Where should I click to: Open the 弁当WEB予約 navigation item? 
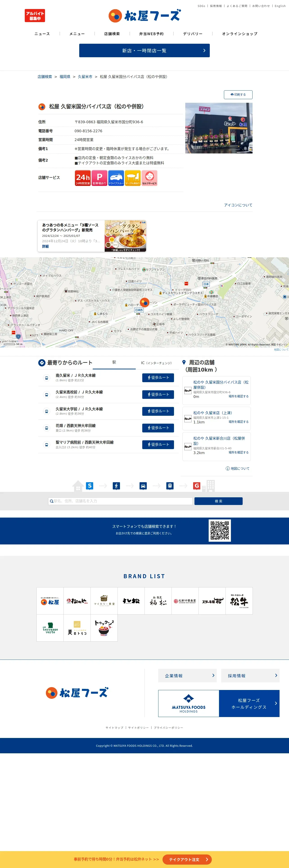[x=151, y=34]
